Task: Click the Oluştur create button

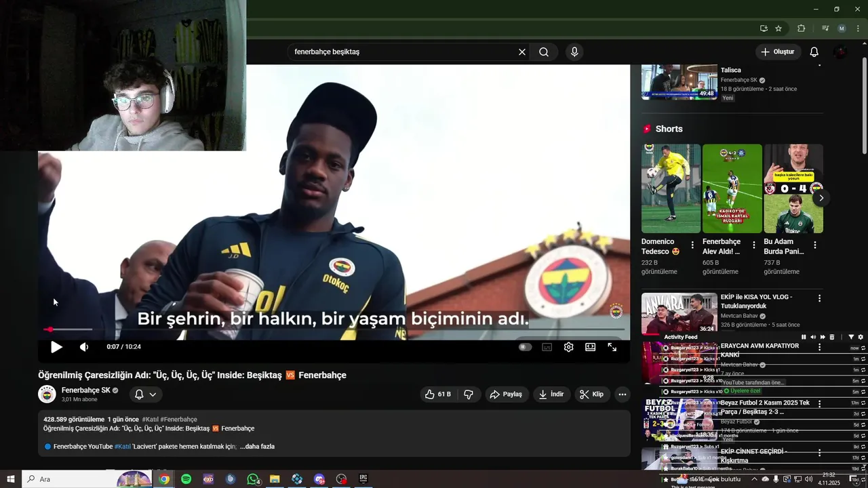Action: [778, 52]
